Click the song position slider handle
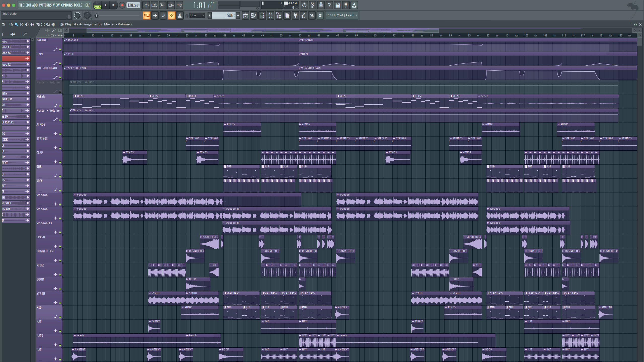Image resolution: width=644 pixels, height=362 pixels. 96,16
